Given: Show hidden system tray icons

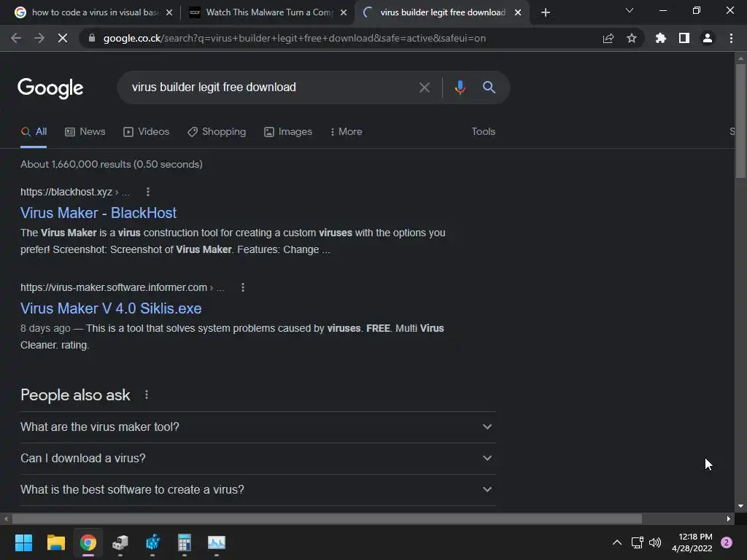Looking at the screenshot, I should (x=616, y=542).
